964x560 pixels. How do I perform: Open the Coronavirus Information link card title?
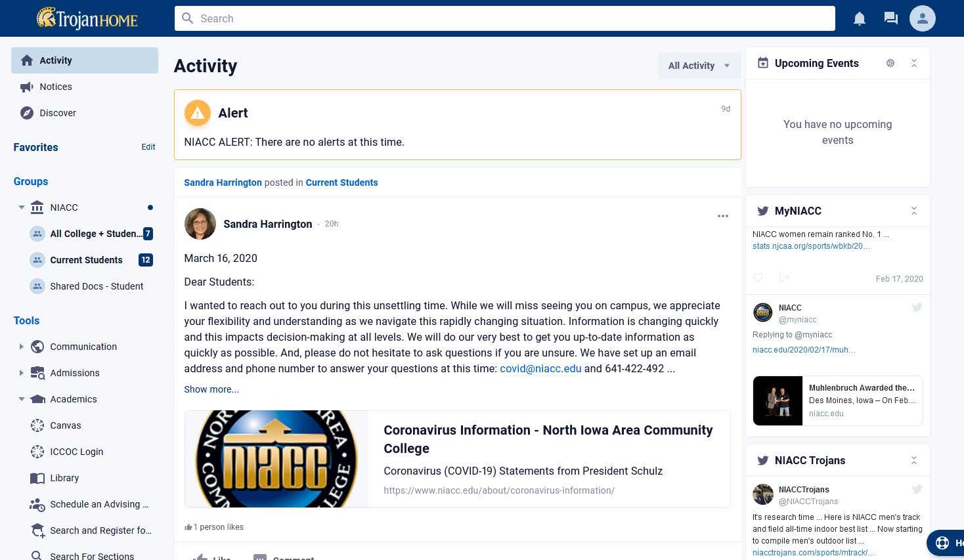point(548,439)
